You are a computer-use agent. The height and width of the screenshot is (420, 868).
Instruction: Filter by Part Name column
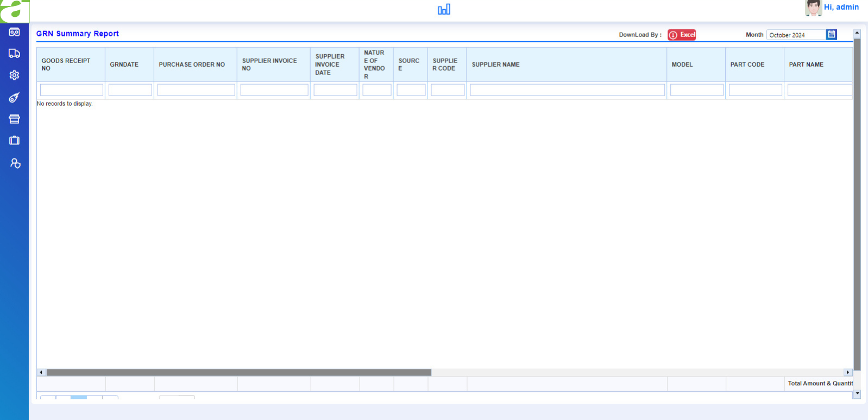coord(820,90)
